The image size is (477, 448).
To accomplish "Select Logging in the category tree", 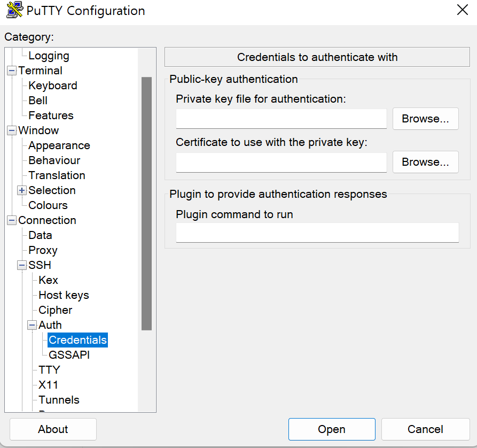I will [x=49, y=56].
